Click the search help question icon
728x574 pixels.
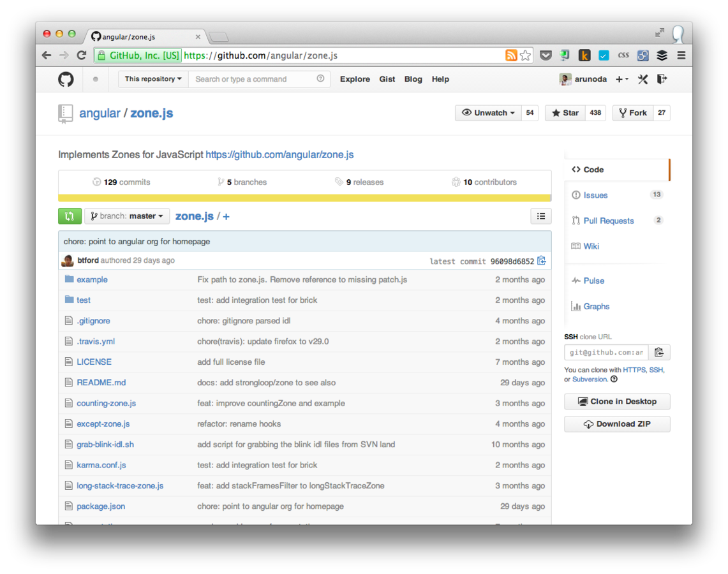coord(320,79)
